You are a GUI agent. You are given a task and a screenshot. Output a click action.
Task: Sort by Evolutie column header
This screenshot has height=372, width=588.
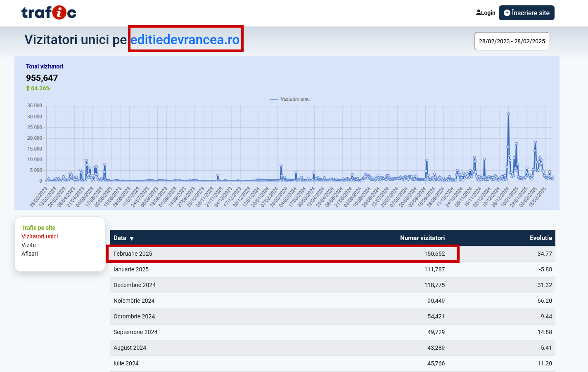coord(541,238)
